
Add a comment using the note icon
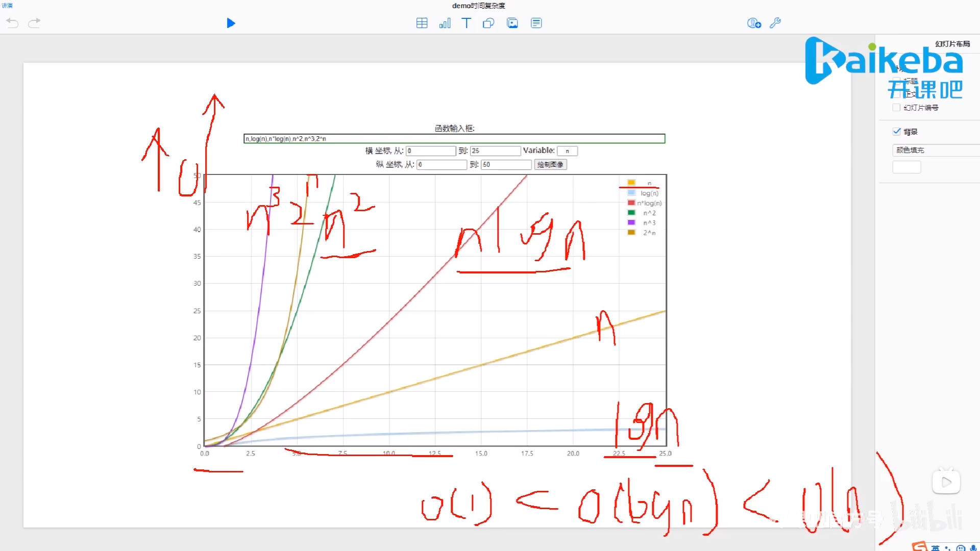pyautogui.click(x=536, y=23)
